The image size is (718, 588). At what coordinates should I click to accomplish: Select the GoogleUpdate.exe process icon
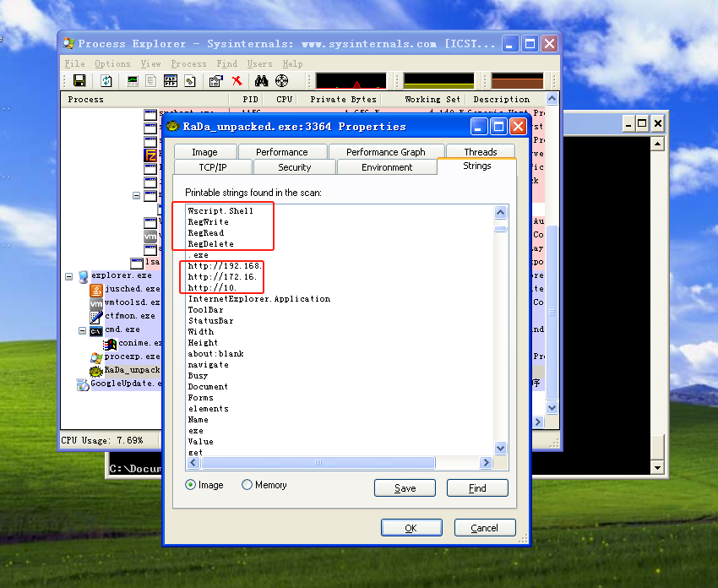pyautogui.click(x=83, y=384)
